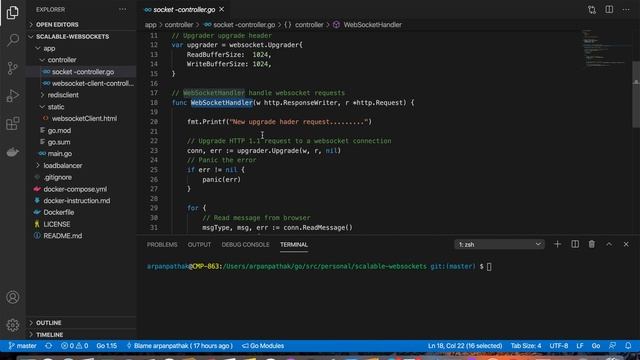Click breadcrumb app folder
Viewport: 640px width, 360px height.
(x=151, y=24)
